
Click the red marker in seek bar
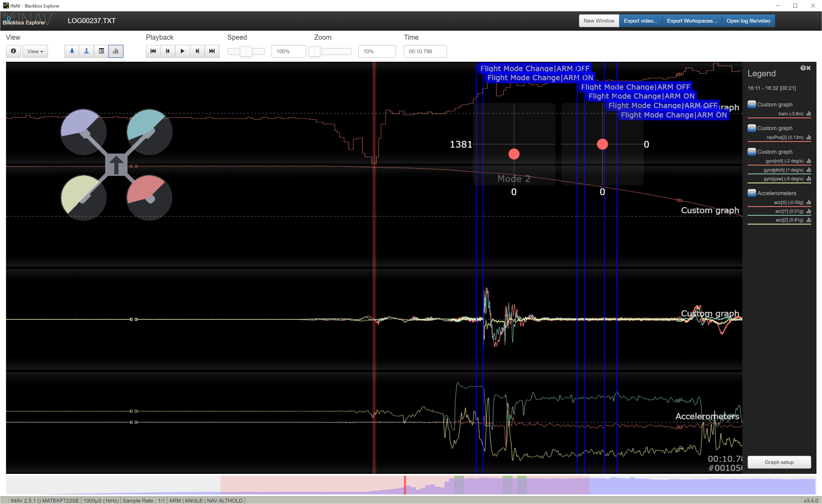[x=405, y=485]
